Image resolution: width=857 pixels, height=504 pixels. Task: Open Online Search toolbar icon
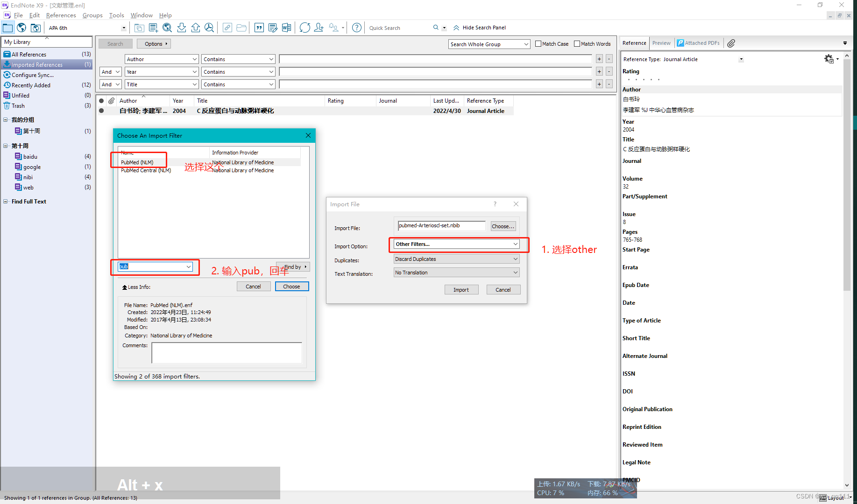167,28
